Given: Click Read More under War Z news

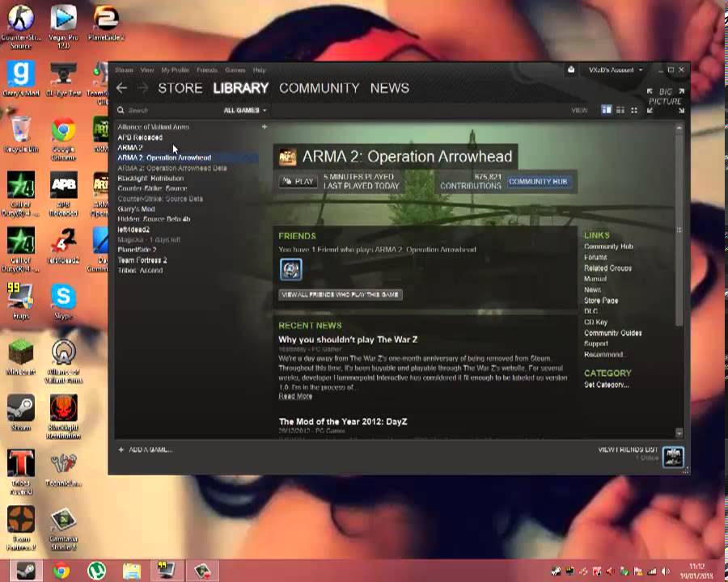Looking at the screenshot, I should 295,396.
